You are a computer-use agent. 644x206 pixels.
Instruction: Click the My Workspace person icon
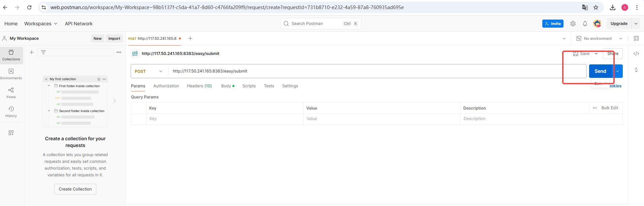(x=4, y=38)
